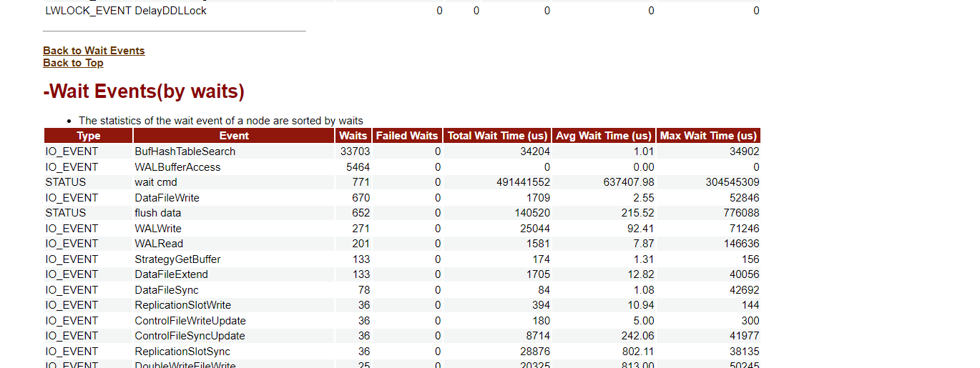Click average wait time 802.11

(638, 352)
